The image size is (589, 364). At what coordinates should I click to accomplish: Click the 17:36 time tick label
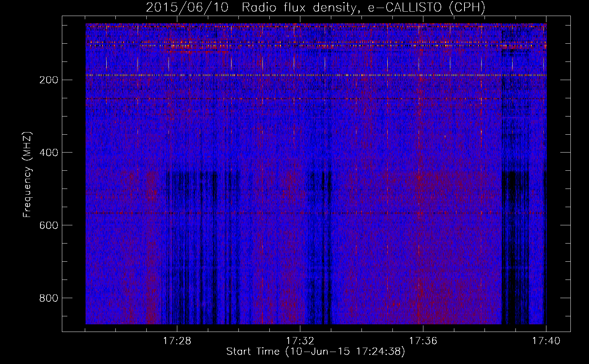(x=423, y=341)
